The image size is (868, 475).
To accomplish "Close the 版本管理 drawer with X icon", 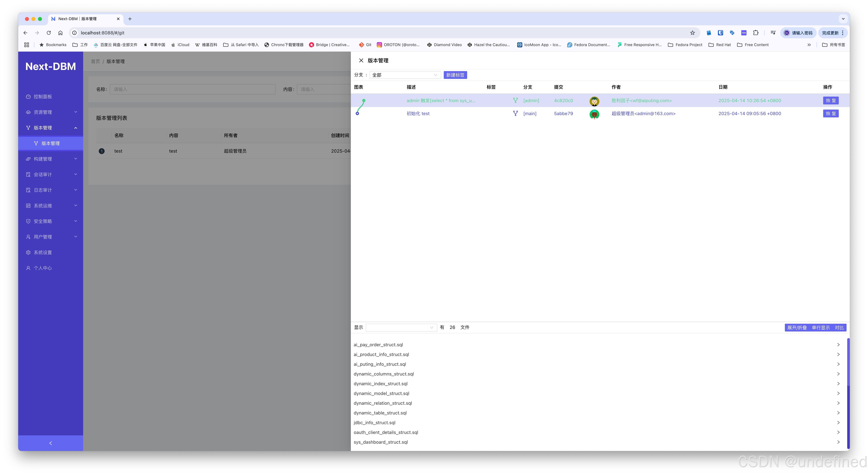I will coord(361,61).
